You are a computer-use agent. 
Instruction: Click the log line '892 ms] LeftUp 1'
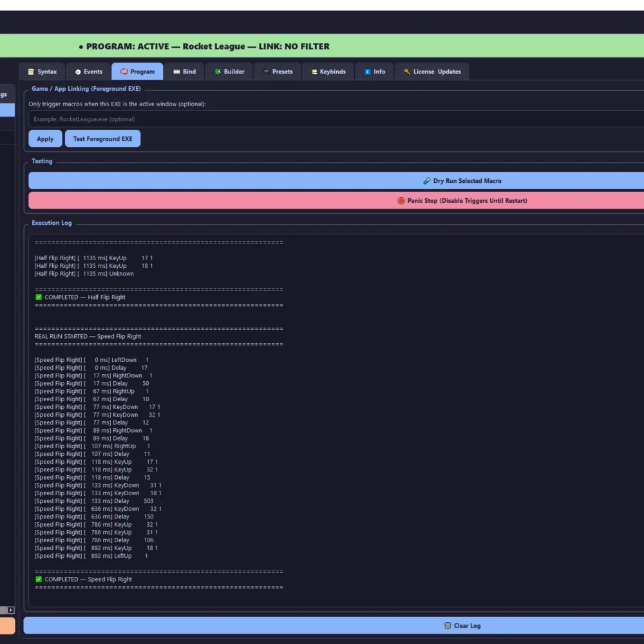click(91, 556)
